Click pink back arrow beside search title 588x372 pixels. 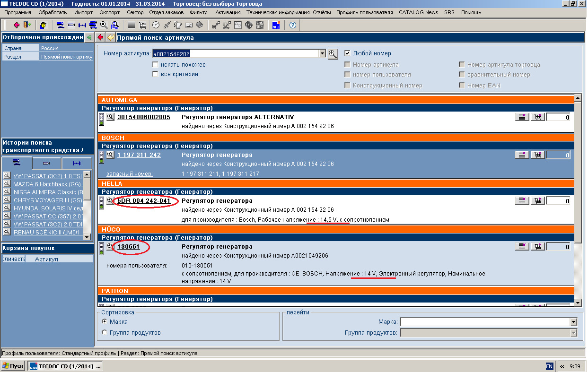click(101, 37)
